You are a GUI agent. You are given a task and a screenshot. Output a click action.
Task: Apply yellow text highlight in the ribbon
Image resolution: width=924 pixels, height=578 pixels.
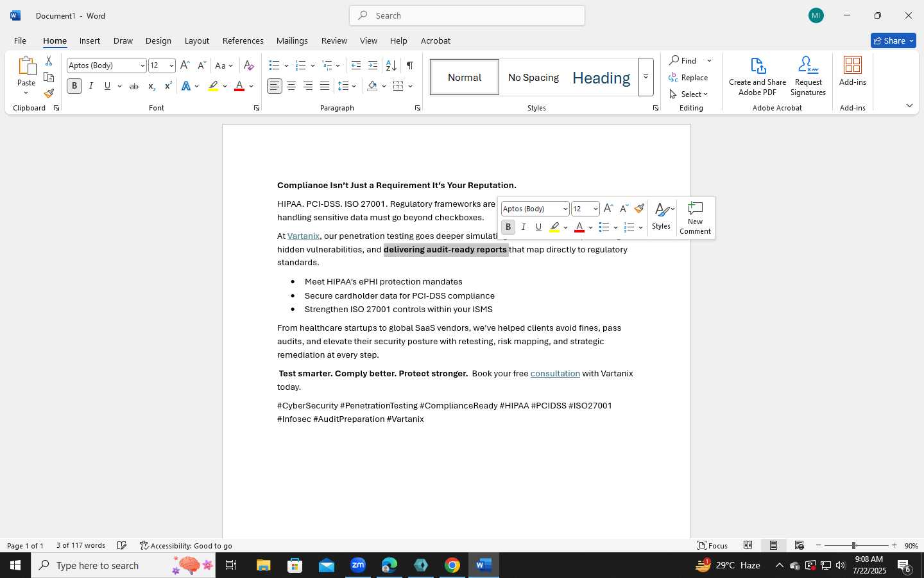[213, 86]
